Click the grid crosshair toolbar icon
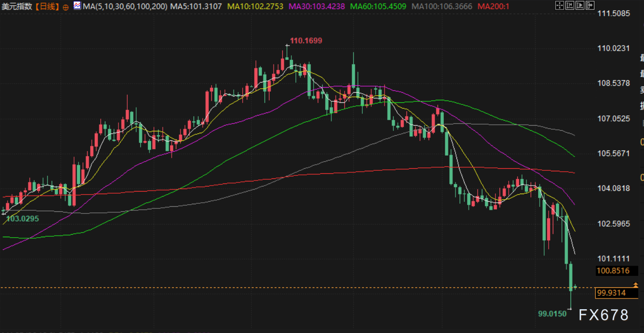644x333 pixels. coord(559,6)
